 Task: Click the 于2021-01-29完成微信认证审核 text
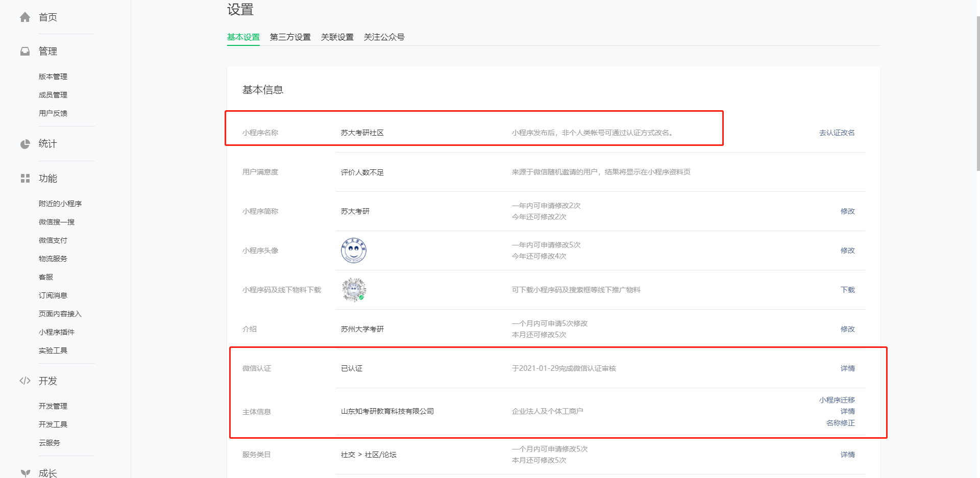tap(564, 368)
